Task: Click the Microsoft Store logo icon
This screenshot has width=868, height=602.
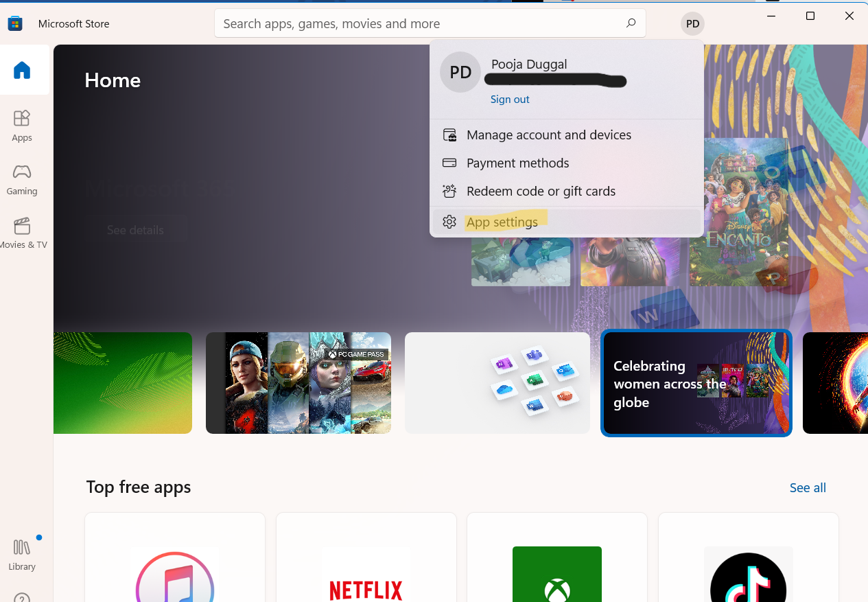Action: pos(15,24)
